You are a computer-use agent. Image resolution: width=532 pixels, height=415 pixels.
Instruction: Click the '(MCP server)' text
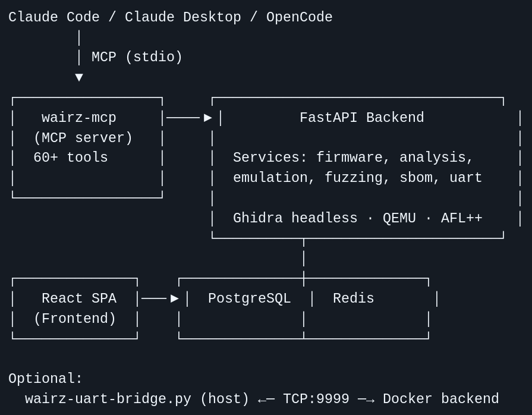point(83,138)
